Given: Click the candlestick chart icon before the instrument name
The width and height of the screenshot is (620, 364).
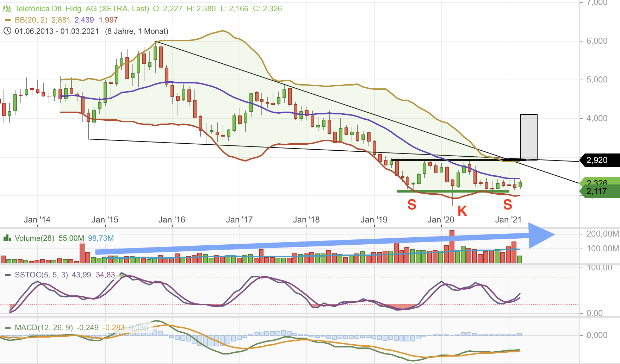Looking at the screenshot, I should (8, 8).
